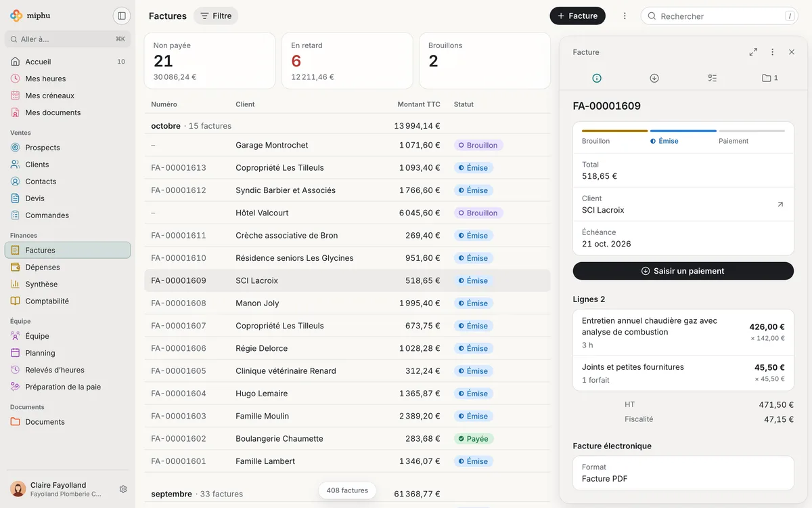The height and width of the screenshot is (508, 812).
Task: Open Comptabilité in the sidebar
Action: (68, 301)
